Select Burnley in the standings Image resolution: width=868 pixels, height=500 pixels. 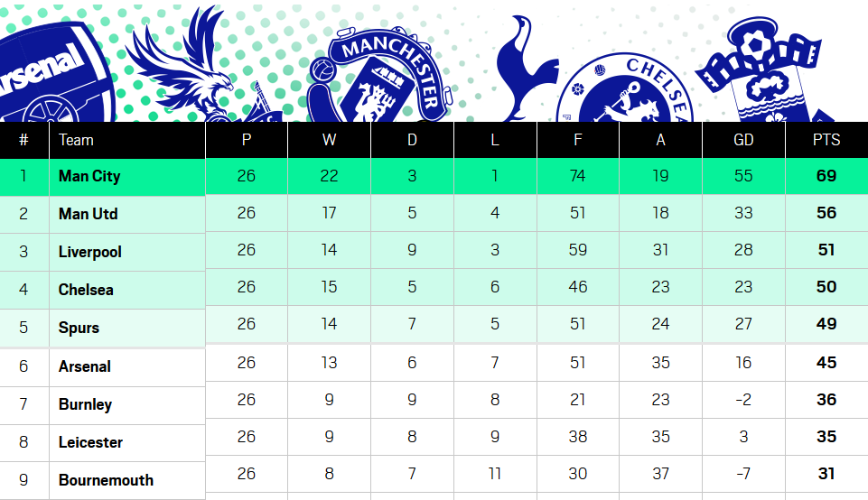(85, 404)
